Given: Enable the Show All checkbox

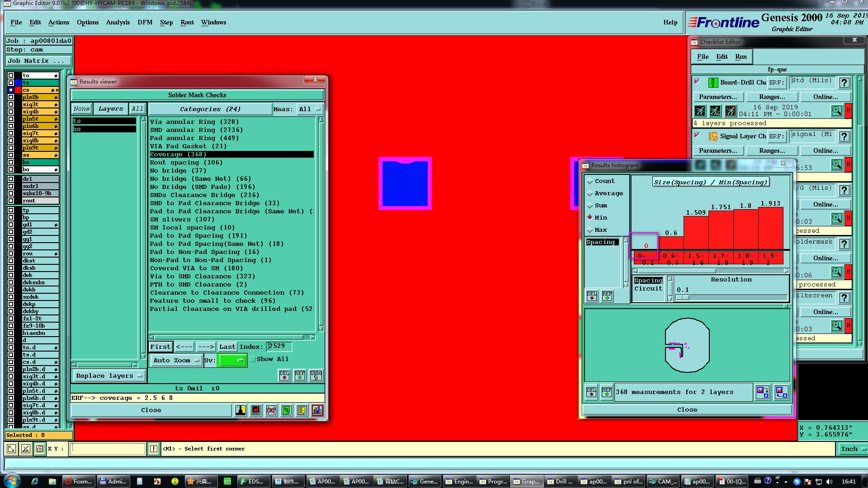Looking at the screenshot, I should pyautogui.click(x=253, y=359).
